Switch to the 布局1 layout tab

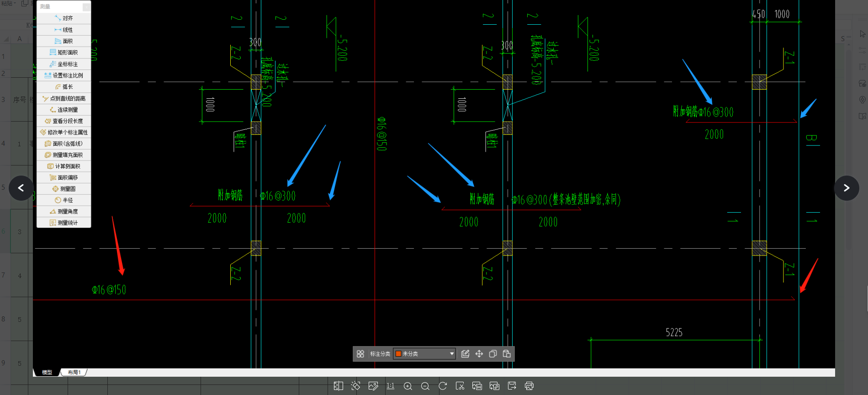(x=74, y=372)
